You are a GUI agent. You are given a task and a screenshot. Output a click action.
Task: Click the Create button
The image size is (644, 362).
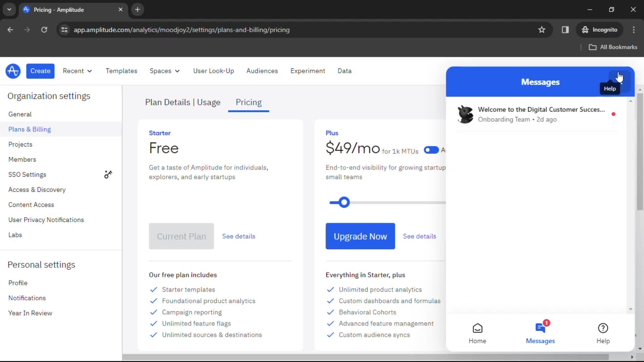[40, 71]
